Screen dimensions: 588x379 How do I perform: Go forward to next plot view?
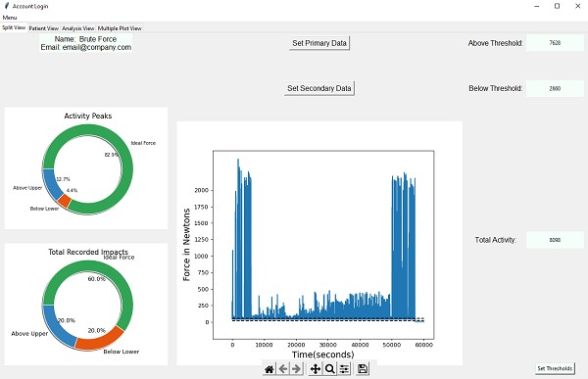pyautogui.click(x=297, y=369)
